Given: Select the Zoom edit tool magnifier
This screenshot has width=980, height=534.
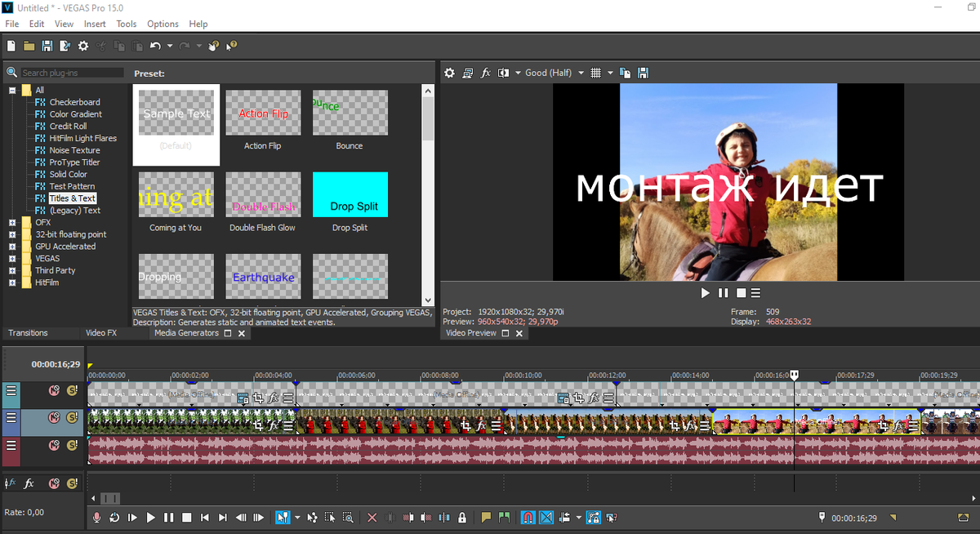Looking at the screenshot, I should pos(348,518).
